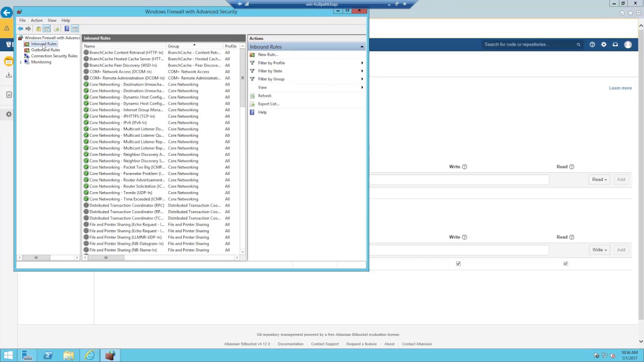Image resolution: width=644 pixels, height=362 pixels.
Task: Select the Monitoring tree item
Action: (x=41, y=62)
